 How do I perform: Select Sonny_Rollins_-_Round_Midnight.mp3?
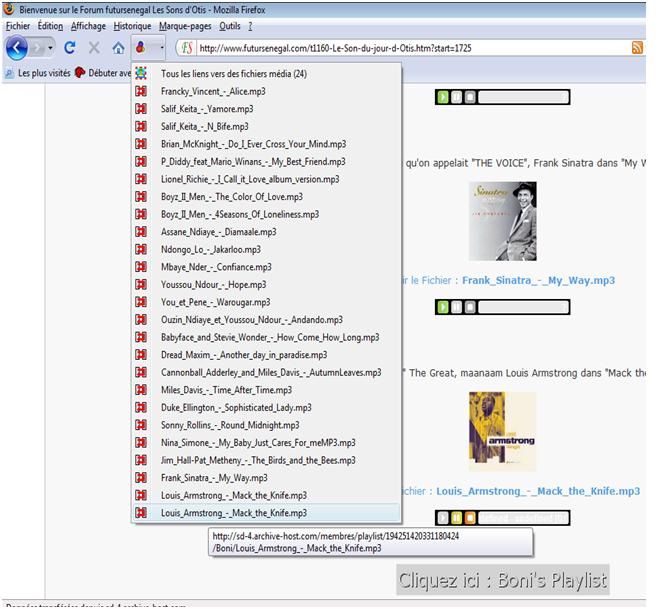266,425
